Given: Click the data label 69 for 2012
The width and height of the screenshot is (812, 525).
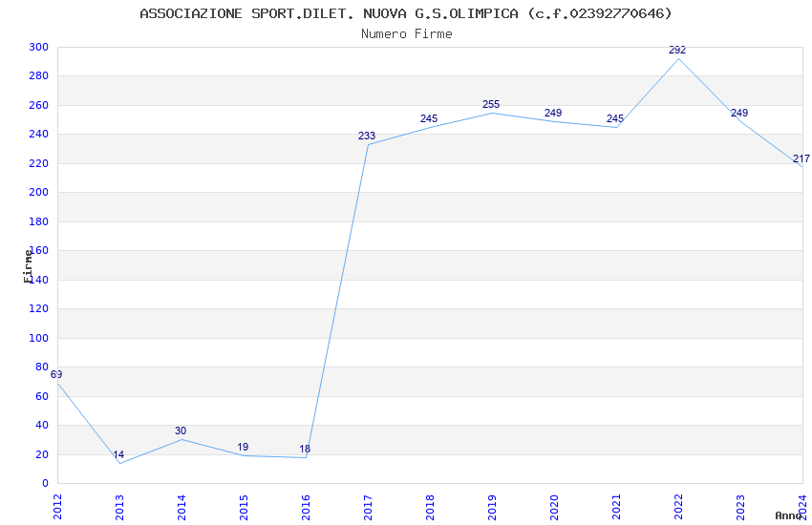Looking at the screenshot, I should [x=56, y=374].
